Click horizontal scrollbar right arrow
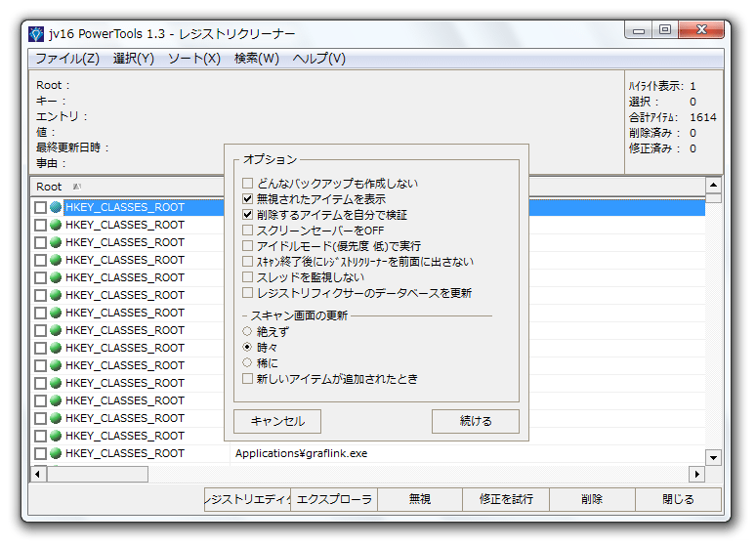Image resolution: width=756 pixels, height=546 pixels. click(696, 474)
